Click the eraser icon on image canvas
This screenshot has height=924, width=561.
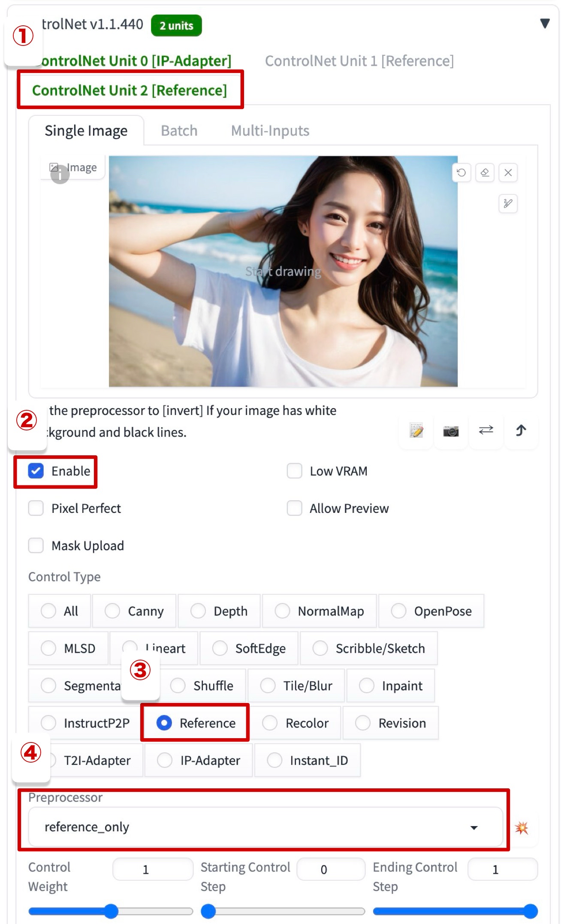485,173
